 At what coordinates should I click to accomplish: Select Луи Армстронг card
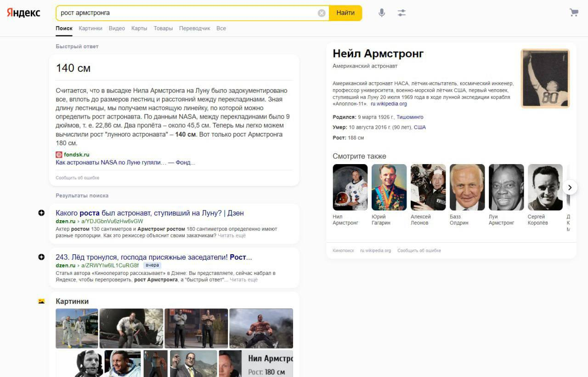pyautogui.click(x=506, y=194)
